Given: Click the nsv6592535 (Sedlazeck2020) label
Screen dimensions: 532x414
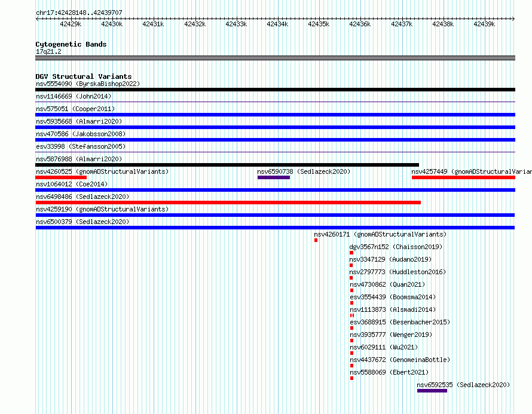Looking at the screenshot, I should tap(463, 385).
